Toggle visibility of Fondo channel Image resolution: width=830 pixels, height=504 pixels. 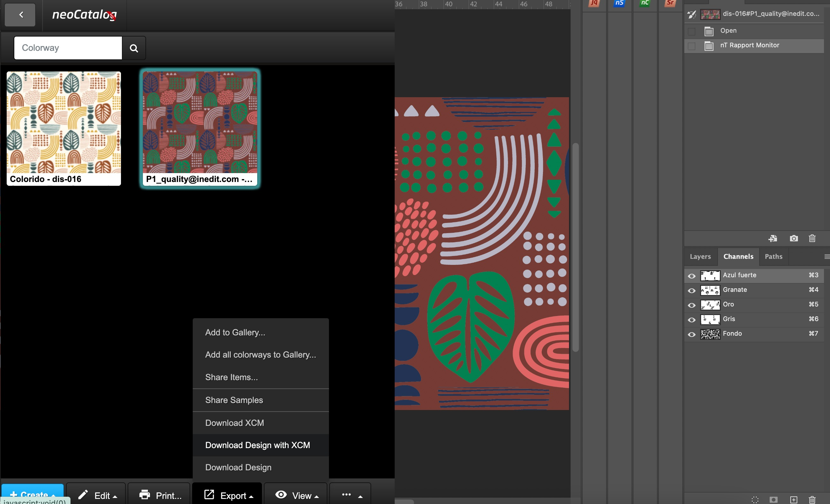pos(692,334)
